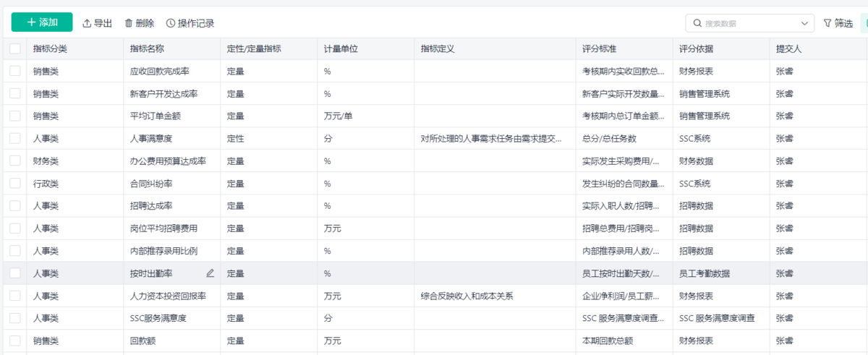
Task: Check the row for 应收回款完成率
Action: click(15, 71)
